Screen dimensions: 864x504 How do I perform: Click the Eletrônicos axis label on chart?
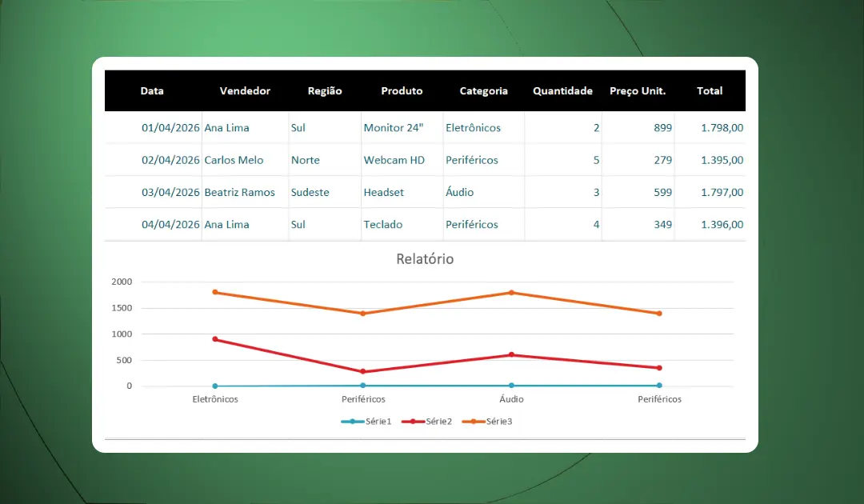pos(215,399)
